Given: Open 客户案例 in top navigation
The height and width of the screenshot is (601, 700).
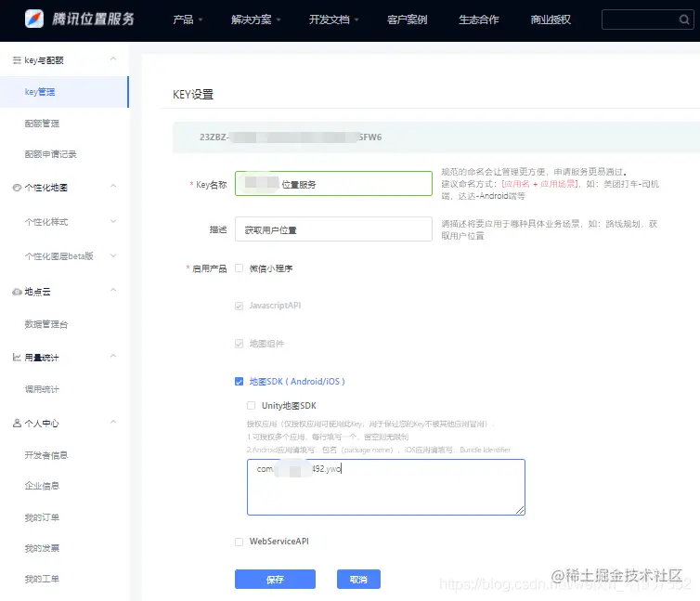Looking at the screenshot, I should point(408,20).
